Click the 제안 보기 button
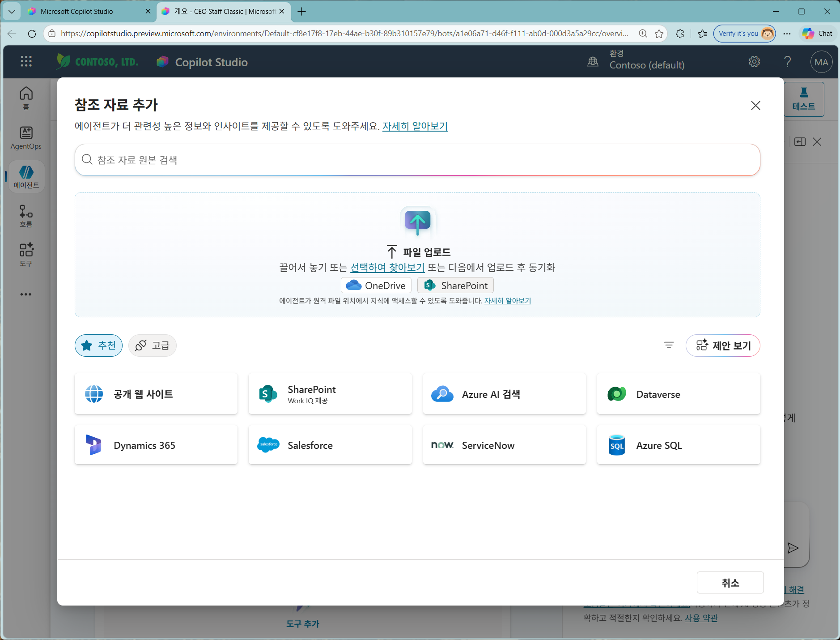 point(723,346)
